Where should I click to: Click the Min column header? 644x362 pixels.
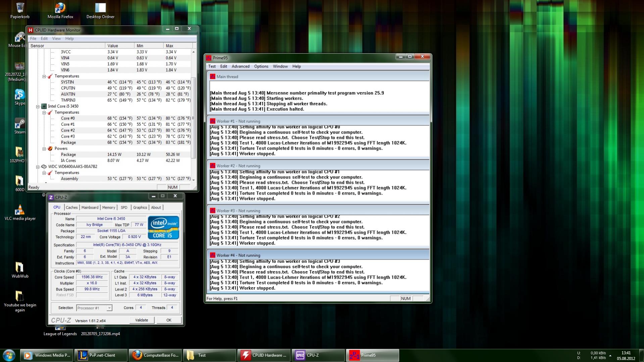pos(149,46)
